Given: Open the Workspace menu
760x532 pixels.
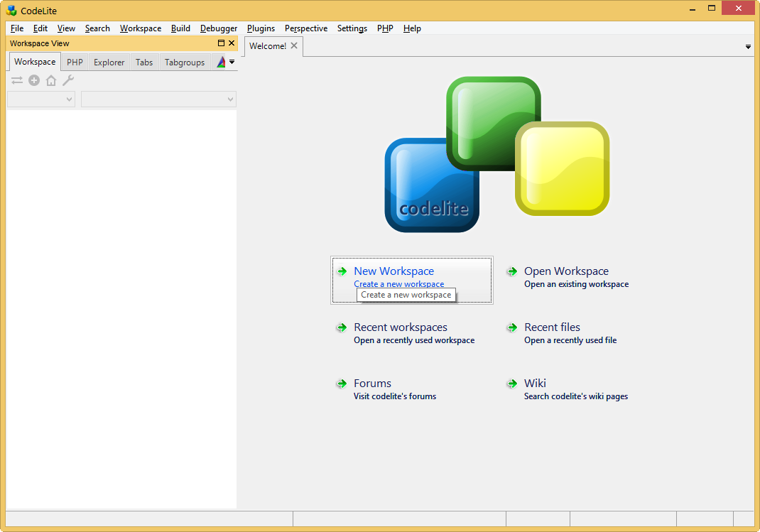Looking at the screenshot, I should [141, 28].
